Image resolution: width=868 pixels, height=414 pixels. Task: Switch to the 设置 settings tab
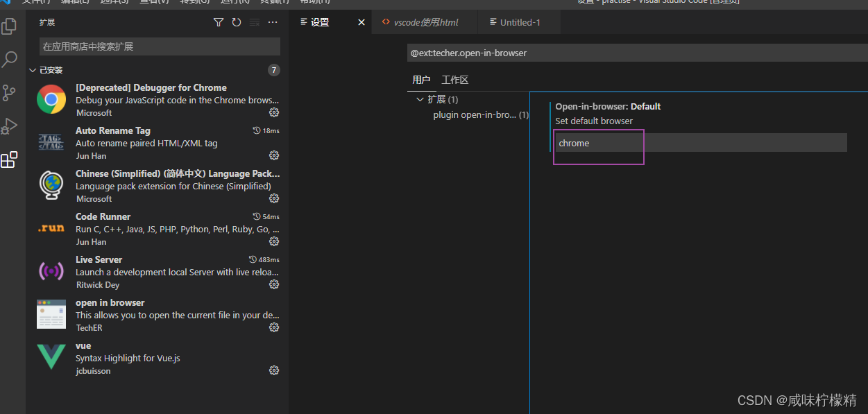coord(320,22)
